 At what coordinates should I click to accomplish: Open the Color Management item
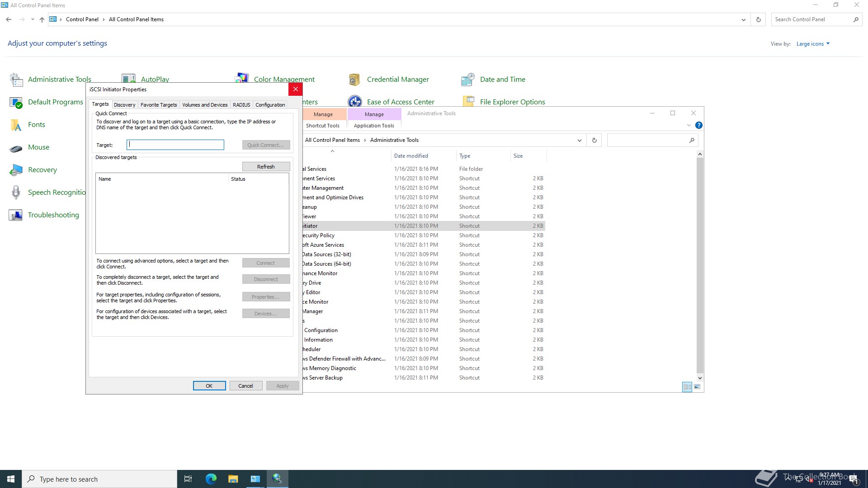point(275,79)
